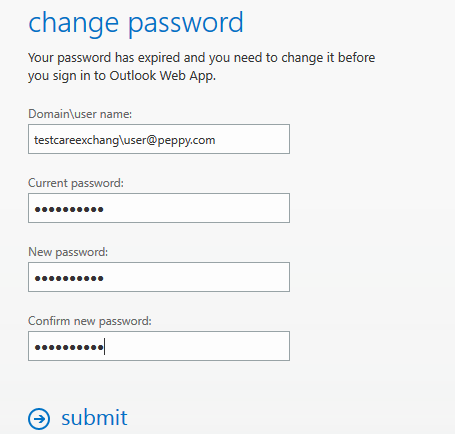Click the Outlook Web App text
This screenshot has height=434, width=455.
163,76
